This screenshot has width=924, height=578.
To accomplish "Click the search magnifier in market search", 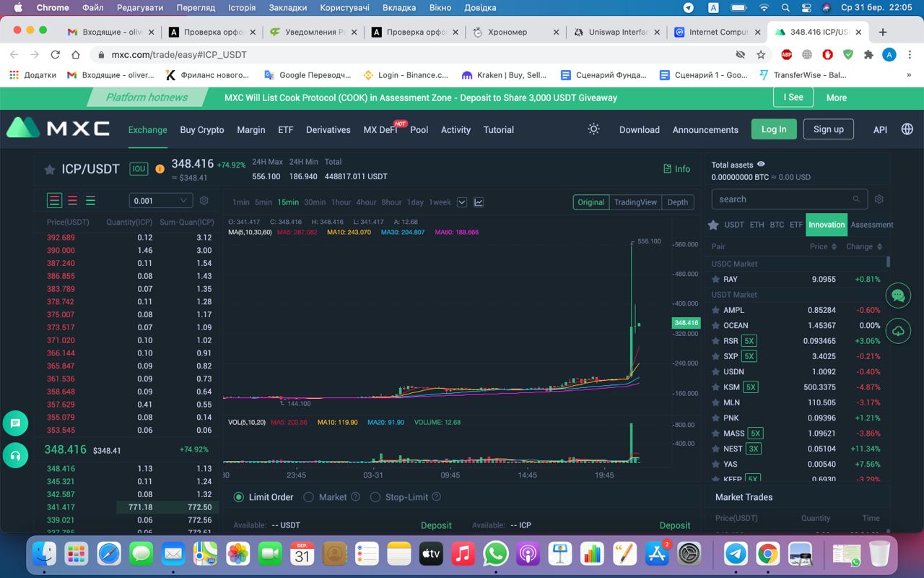I will coord(856,199).
